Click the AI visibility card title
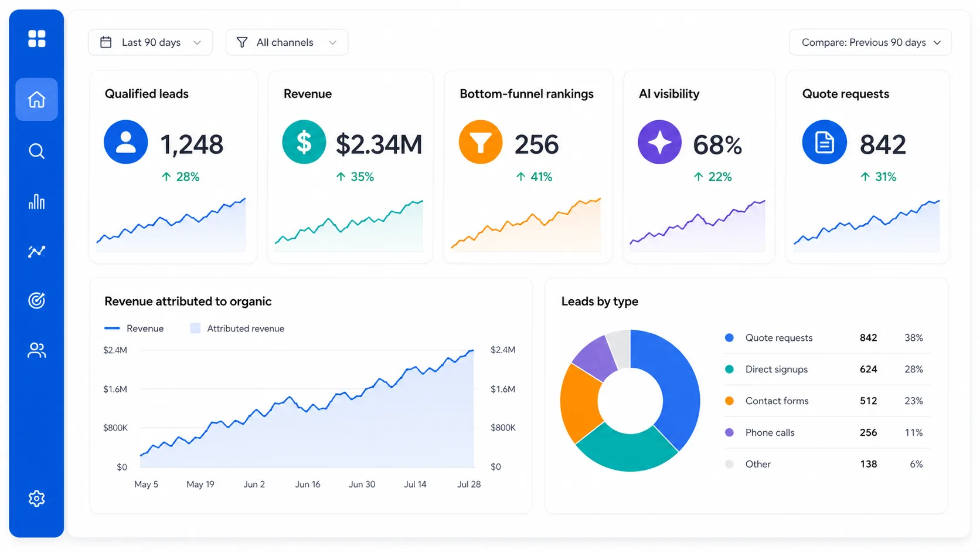The image size is (980, 552). 669,94
